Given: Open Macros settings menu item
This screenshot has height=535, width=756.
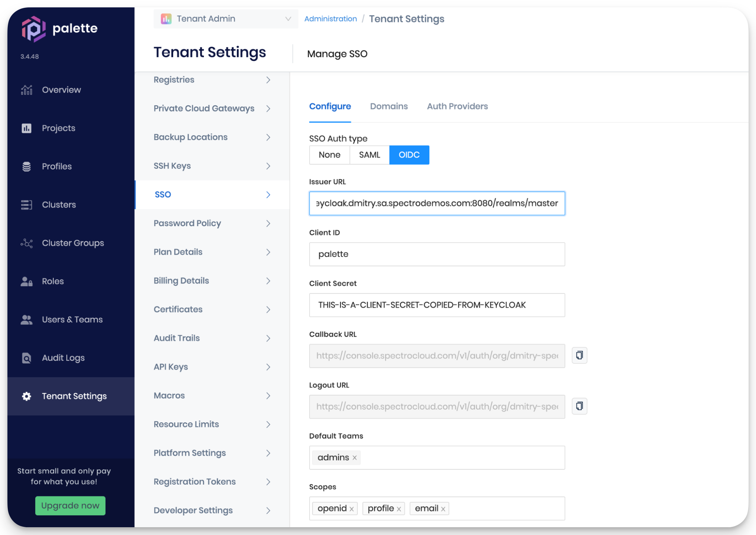Looking at the screenshot, I should (x=212, y=396).
